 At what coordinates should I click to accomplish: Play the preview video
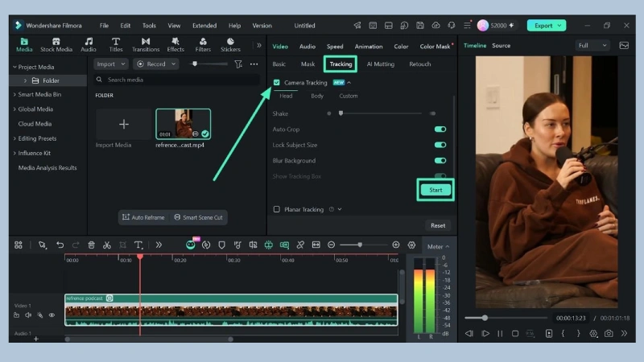[x=485, y=334]
